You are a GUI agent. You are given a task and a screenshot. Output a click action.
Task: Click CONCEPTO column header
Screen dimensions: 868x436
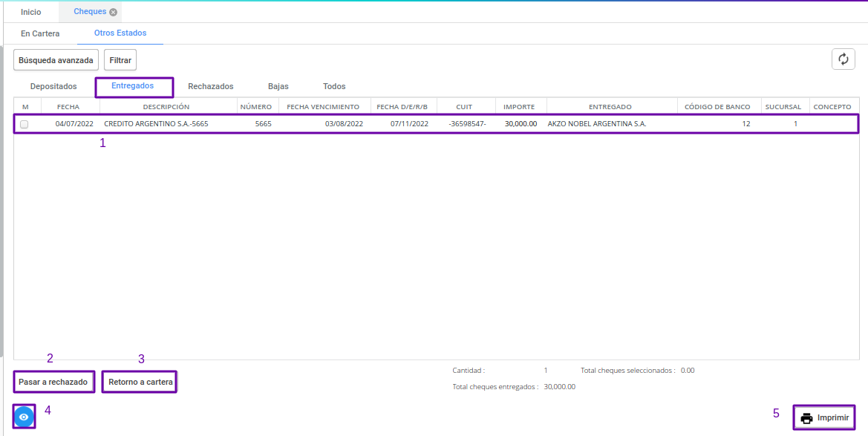pyautogui.click(x=832, y=107)
